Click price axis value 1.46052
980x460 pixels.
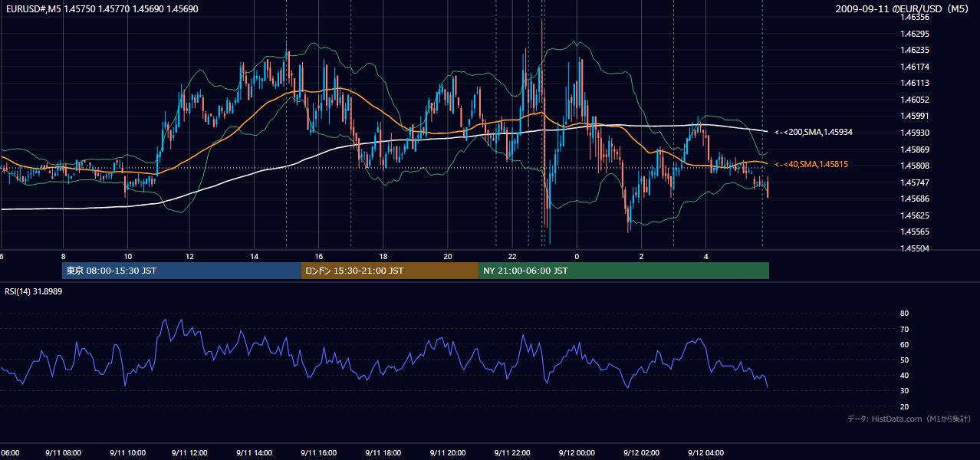pyautogui.click(x=915, y=100)
